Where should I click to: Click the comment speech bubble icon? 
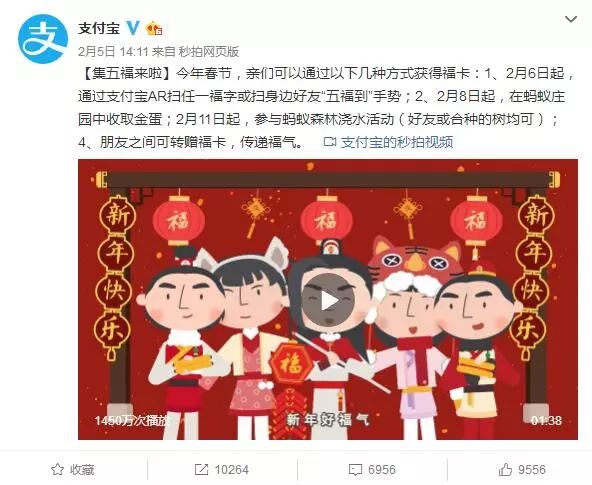pos(355,470)
